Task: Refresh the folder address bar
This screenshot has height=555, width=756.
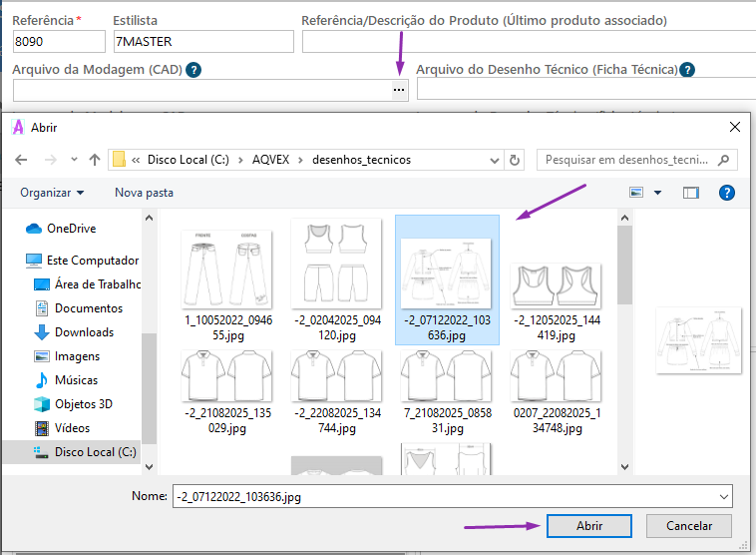Action: [515, 160]
